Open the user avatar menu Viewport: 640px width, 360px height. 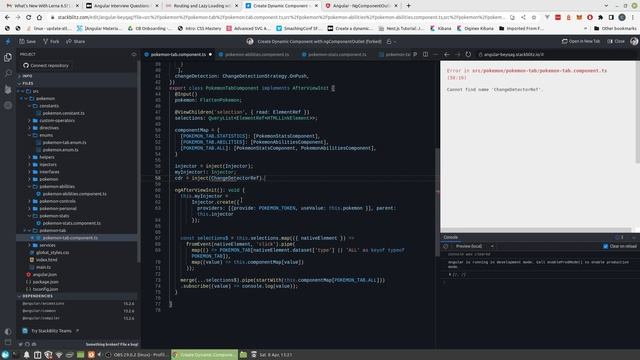point(634,41)
